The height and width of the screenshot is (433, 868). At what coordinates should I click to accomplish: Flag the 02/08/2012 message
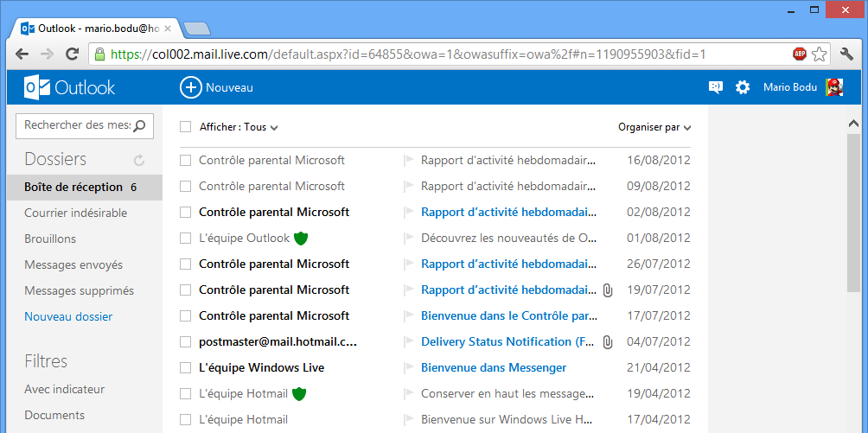pos(409,212)
